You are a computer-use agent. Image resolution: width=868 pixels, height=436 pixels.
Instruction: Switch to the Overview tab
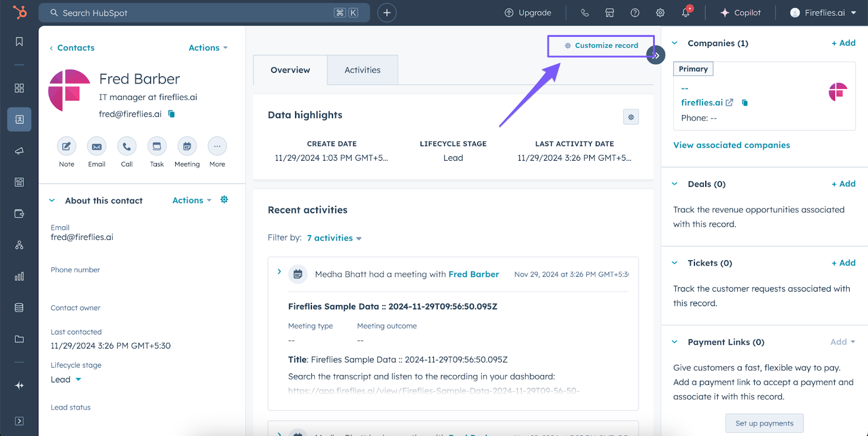click(x=290, y=70)
